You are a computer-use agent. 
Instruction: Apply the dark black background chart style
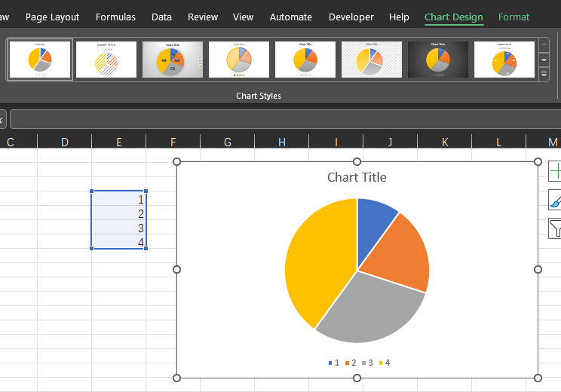(438, 60)
